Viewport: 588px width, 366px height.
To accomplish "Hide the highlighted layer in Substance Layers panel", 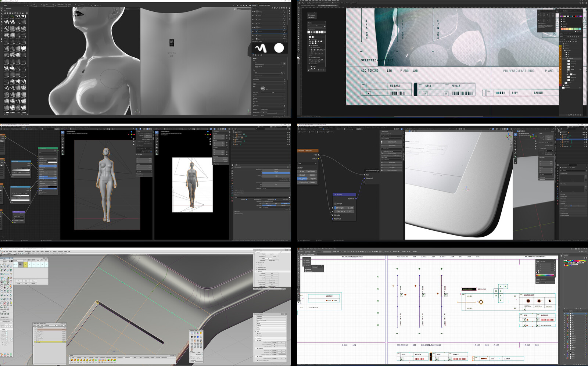I will click(x=252, y=32).
